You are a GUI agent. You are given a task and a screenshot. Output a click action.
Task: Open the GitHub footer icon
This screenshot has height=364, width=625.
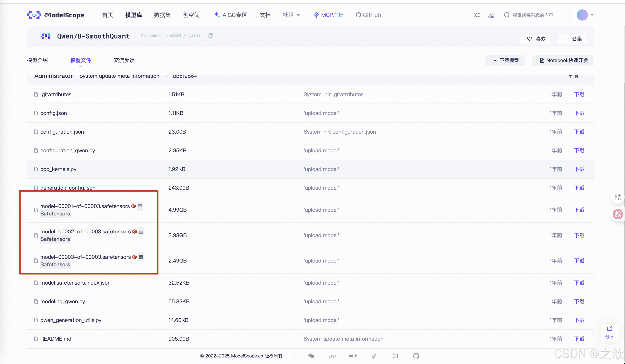click(x=416, y=356)
